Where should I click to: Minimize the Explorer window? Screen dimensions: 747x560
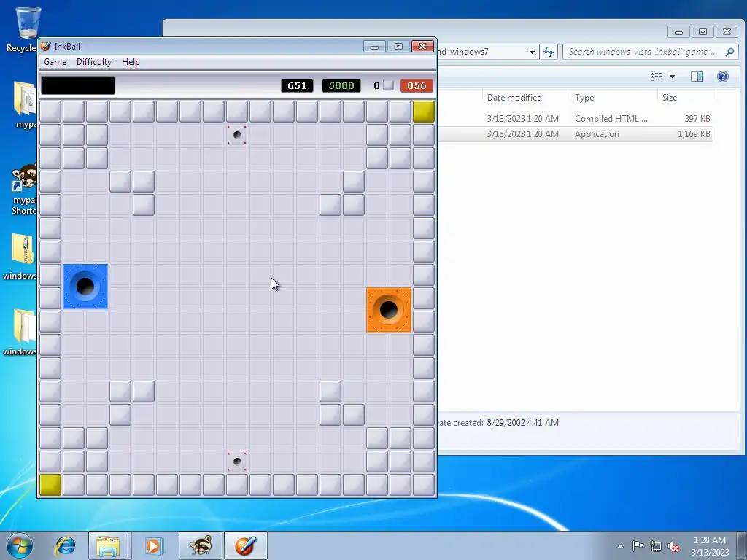679,32
